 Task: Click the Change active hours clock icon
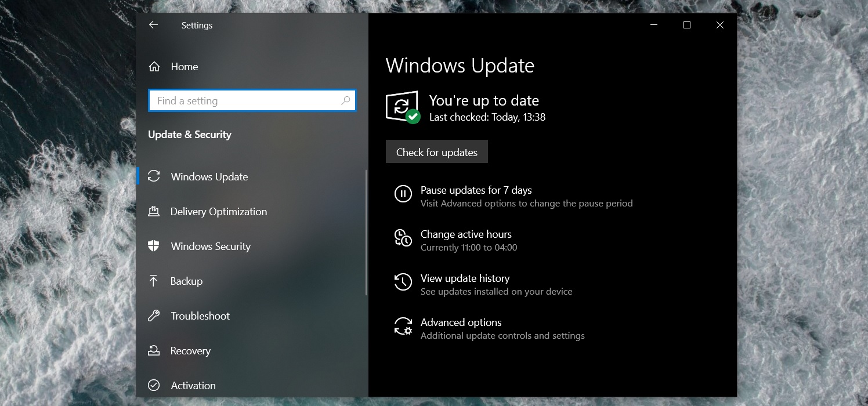pos(403,238)
